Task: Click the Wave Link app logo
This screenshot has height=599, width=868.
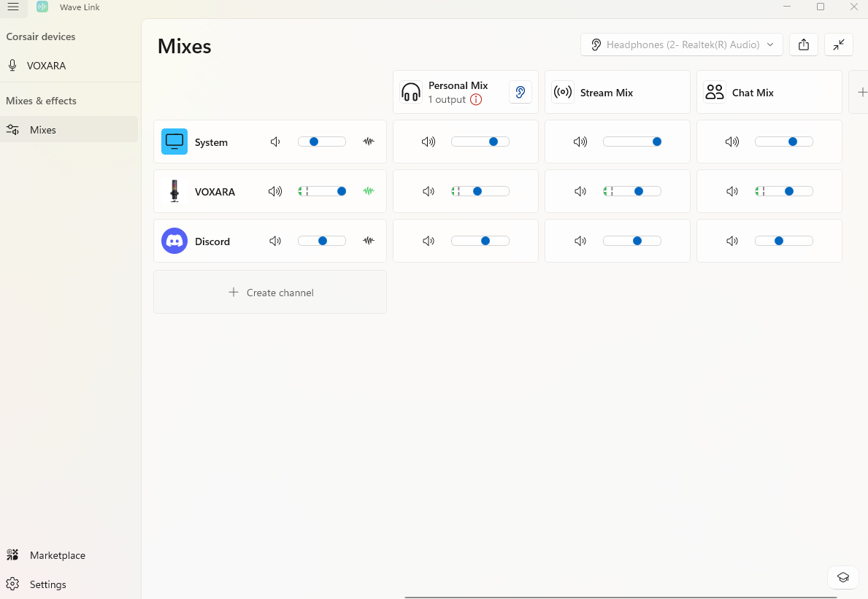Action: coord(42,7)
